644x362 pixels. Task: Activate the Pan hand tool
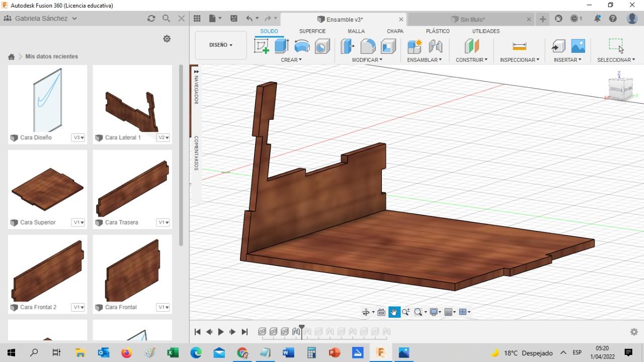click(393, 312)
